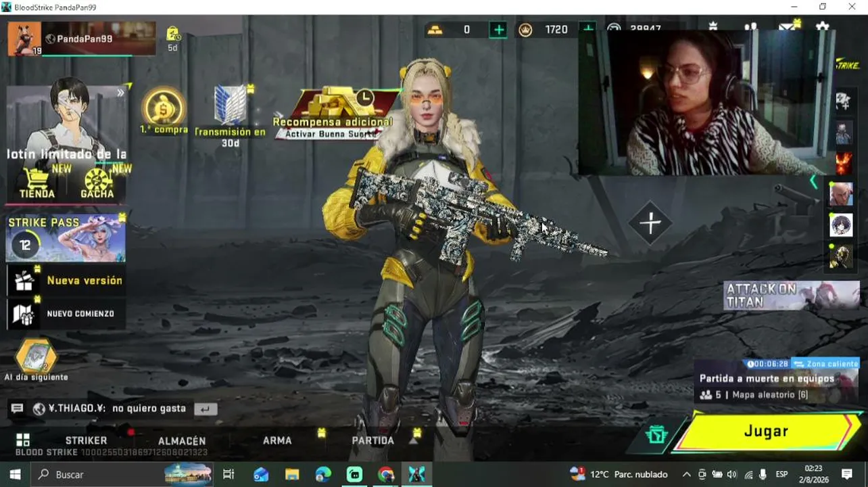Open the add-friend icon on right sidebar

tap(843, 101)
